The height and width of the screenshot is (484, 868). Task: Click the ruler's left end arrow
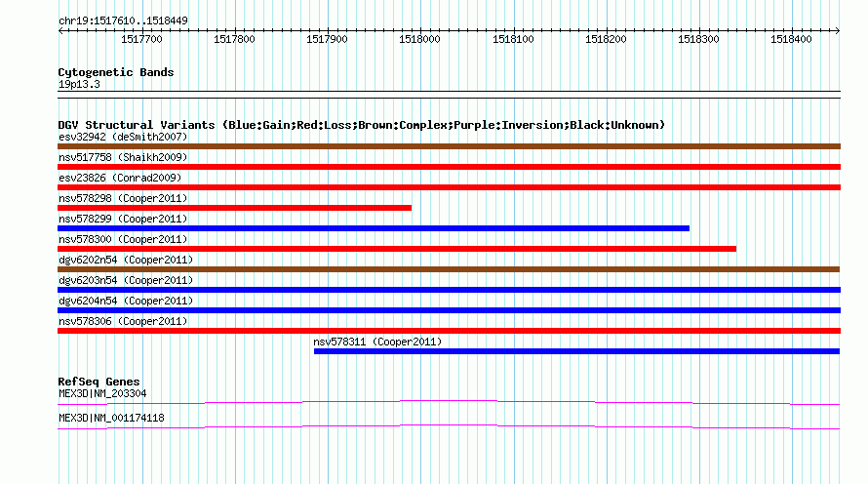click(x=60, y=30)
